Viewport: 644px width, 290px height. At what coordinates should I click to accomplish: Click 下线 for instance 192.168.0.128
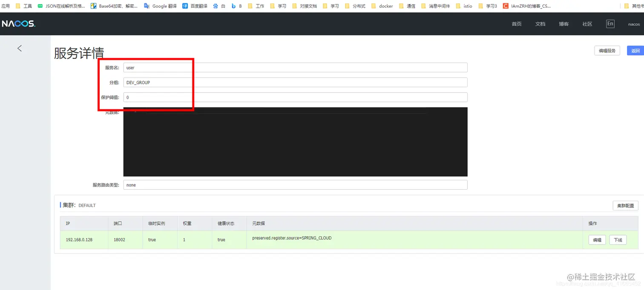pyautogui.click(x=618, y=240)
